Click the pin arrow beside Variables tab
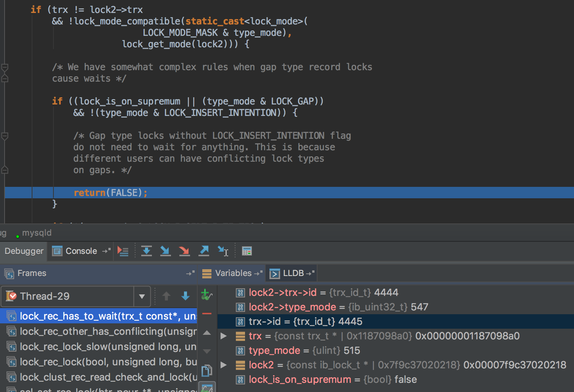Screen dimensions: 574x392 pyautogui.click(x=258, y=273)
